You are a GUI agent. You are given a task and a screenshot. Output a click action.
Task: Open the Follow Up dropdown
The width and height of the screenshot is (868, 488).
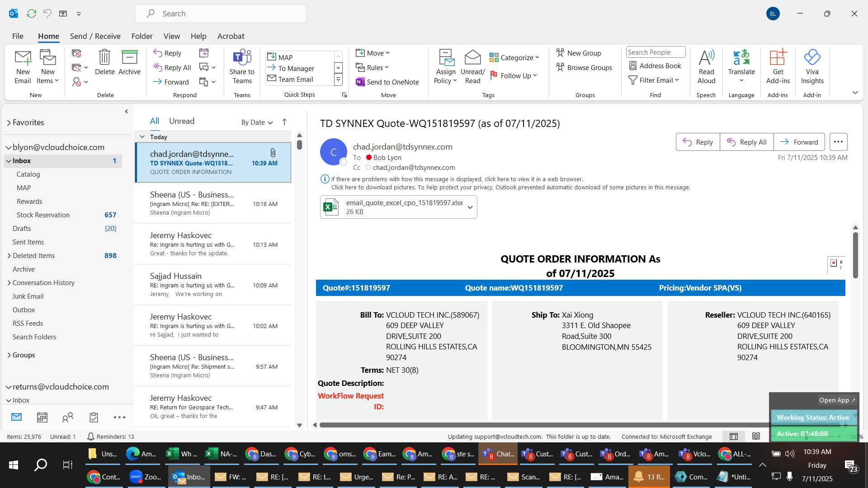point(514,75)
